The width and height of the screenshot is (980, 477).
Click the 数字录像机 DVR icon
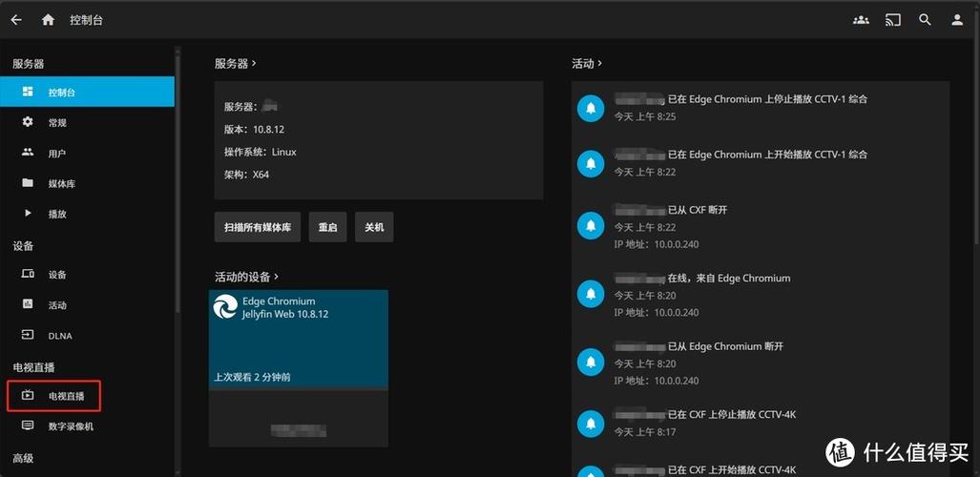[28, 425]
